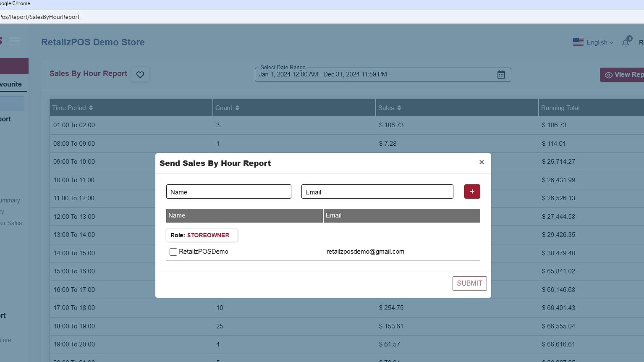Image resolution: width=644 pixels, height=362 pixels.
Task: Sort by Time Period column arrows
Action: tap(91, 108)
